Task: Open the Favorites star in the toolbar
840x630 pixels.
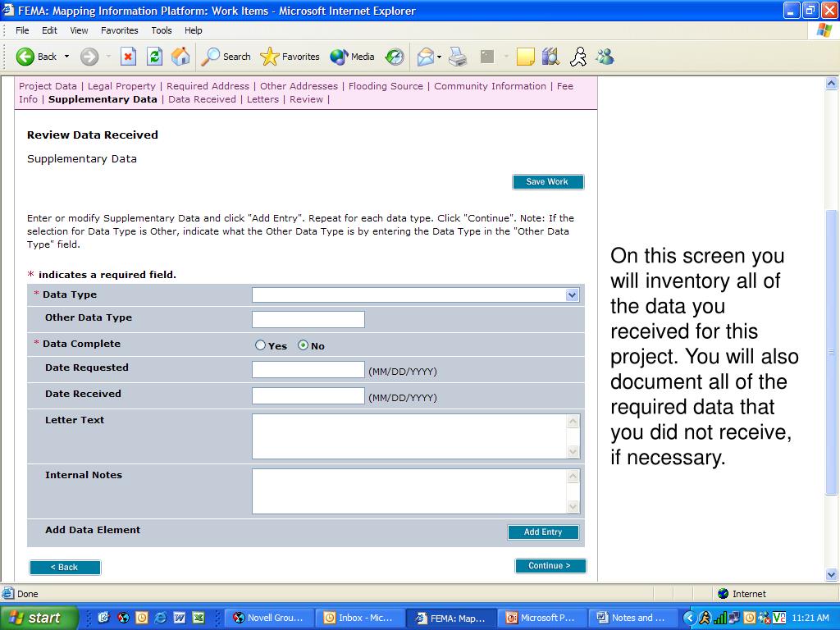Action: point(290,57)
